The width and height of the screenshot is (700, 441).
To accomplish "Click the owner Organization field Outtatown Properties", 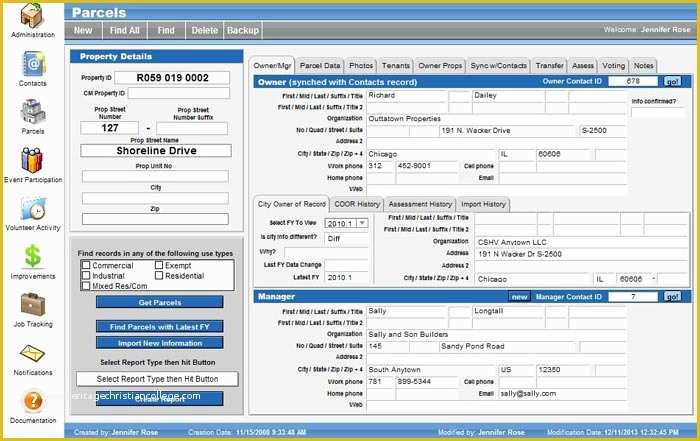I will click(x=496, y=119).
